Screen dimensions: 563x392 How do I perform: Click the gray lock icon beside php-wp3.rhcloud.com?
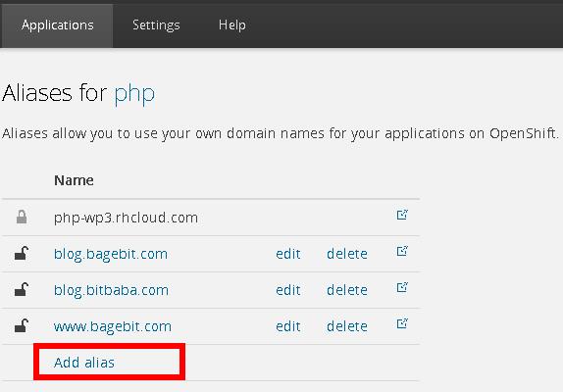click(x=22, y=217)
